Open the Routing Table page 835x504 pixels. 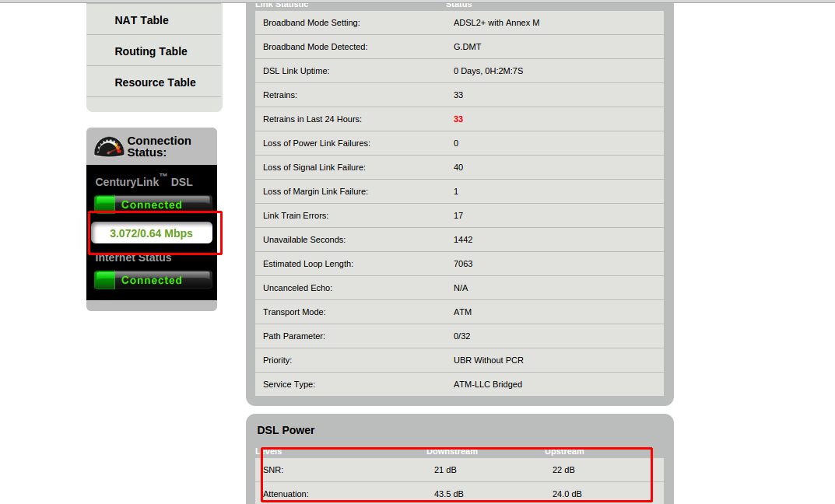point(151,51)
